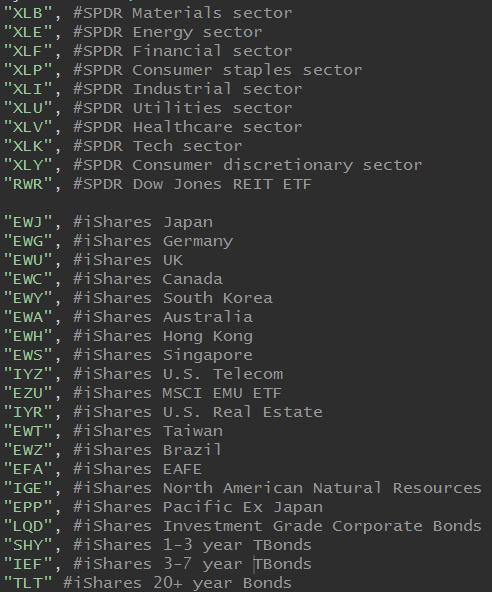Viewport: 492px width, 592px height.
Task: Place cursor on "EWC" ticker
Action: [28, 279]
